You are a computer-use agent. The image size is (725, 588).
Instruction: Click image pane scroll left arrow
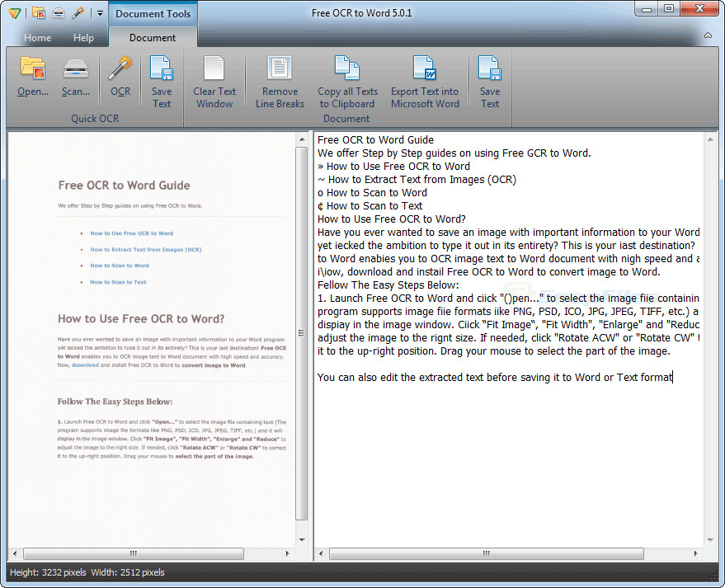tap(15, 553)
